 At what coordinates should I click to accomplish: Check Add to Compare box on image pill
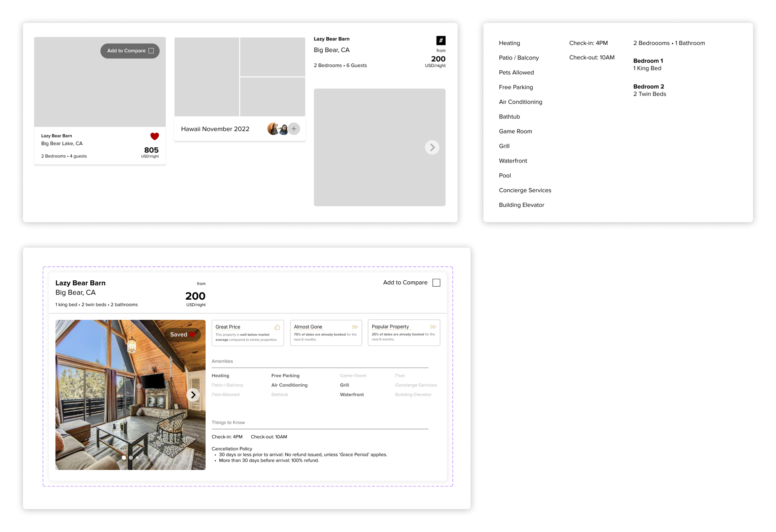pyautogui.click(x=151, y=51)
